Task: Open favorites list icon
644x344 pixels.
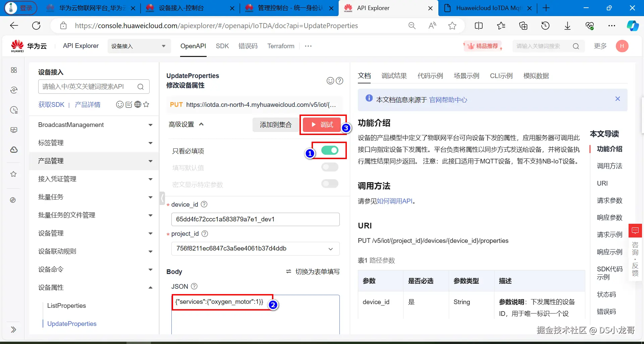Action: point(501,25)
